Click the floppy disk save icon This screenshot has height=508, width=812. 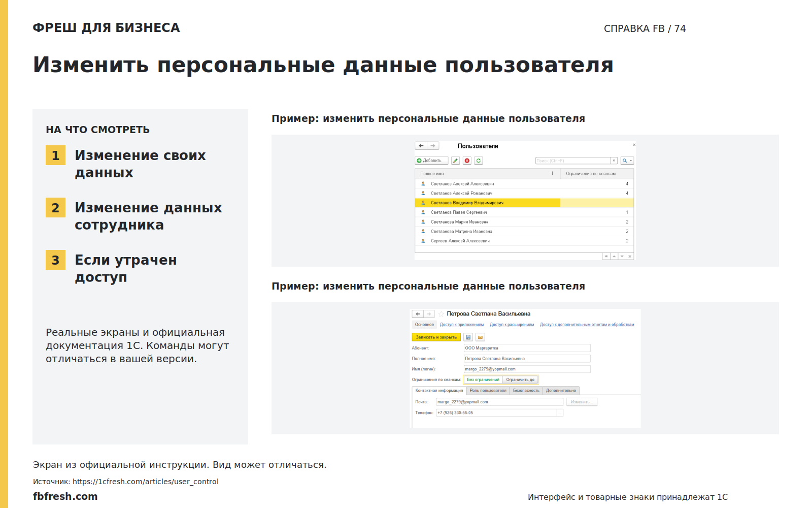pos(468,337)
